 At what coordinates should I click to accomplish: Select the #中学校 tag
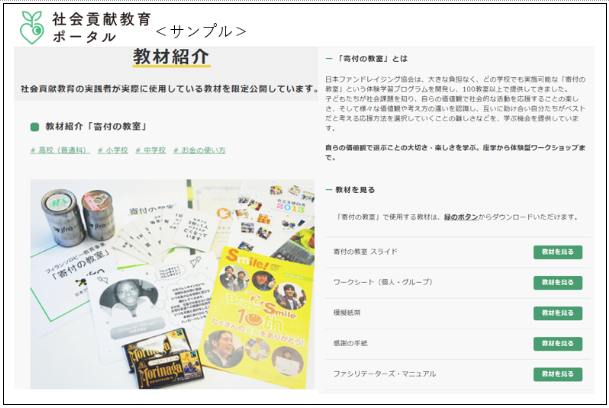(148, 150)
